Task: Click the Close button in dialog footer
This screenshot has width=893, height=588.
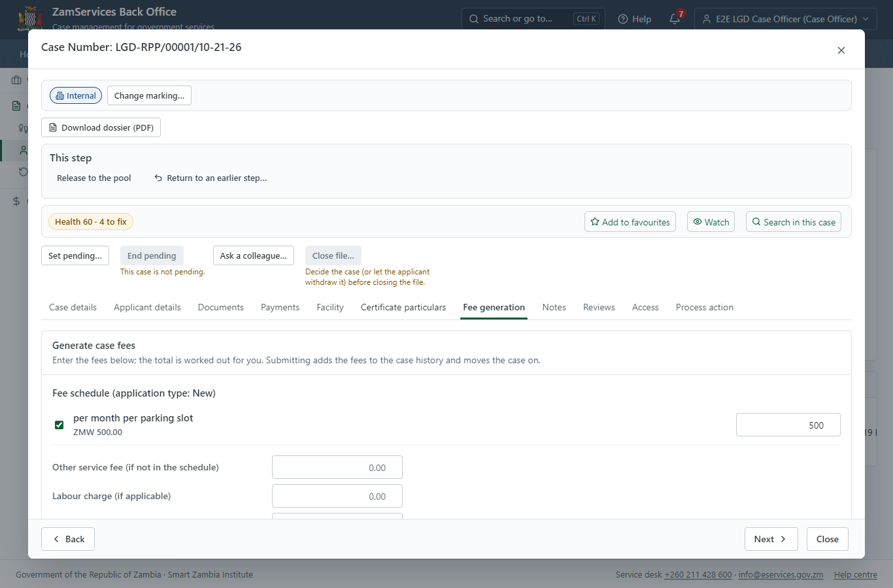Action: pyautogui.click(x=828, y=539)
